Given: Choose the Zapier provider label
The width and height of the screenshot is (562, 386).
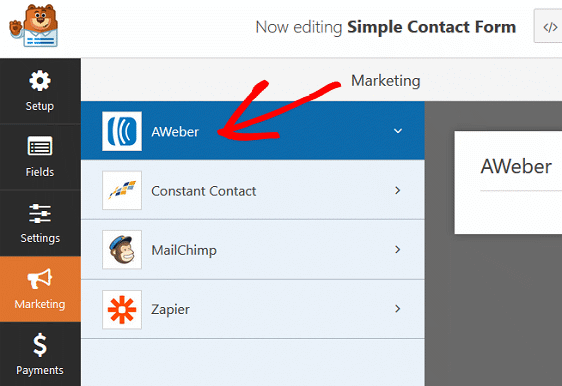Looking at the screenshot, I should [x=170, y=309].
